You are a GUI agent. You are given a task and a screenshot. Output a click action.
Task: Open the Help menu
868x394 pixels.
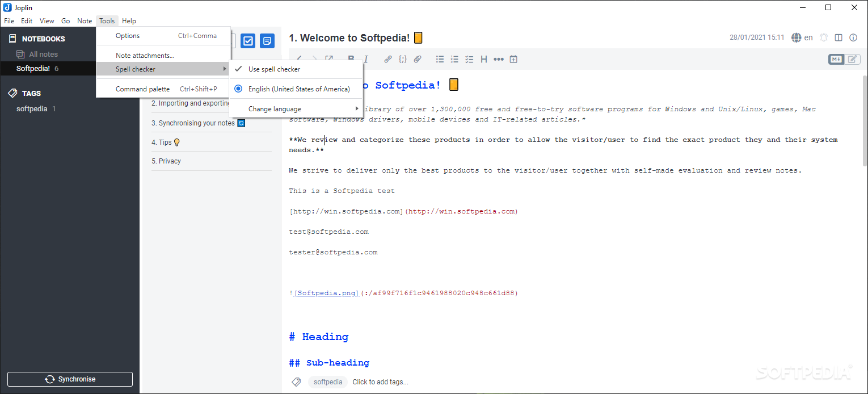point(129,21)
